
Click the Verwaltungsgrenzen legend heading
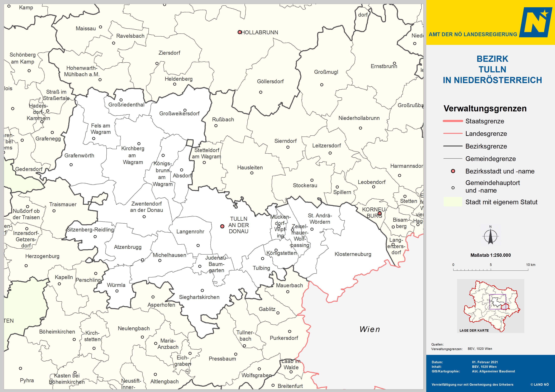pos(485,108)
